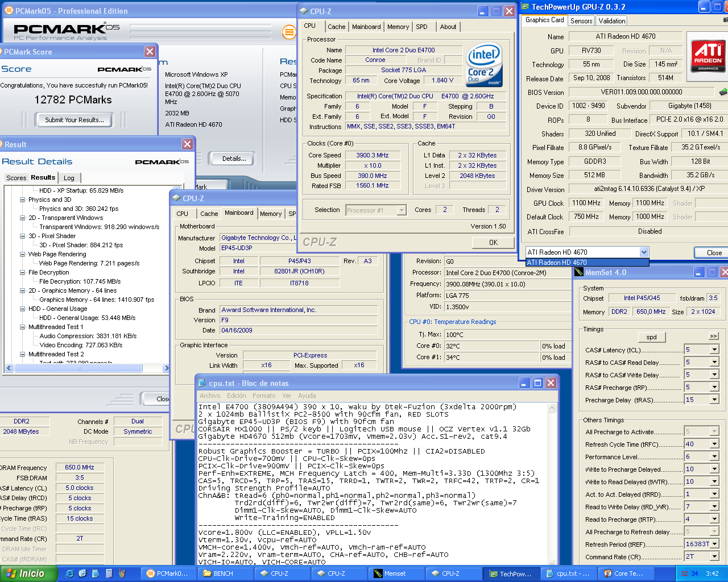Open the Cache tab in CPU-Z CPU window
This screenshot has width=728, height=582.
[336, 27]
